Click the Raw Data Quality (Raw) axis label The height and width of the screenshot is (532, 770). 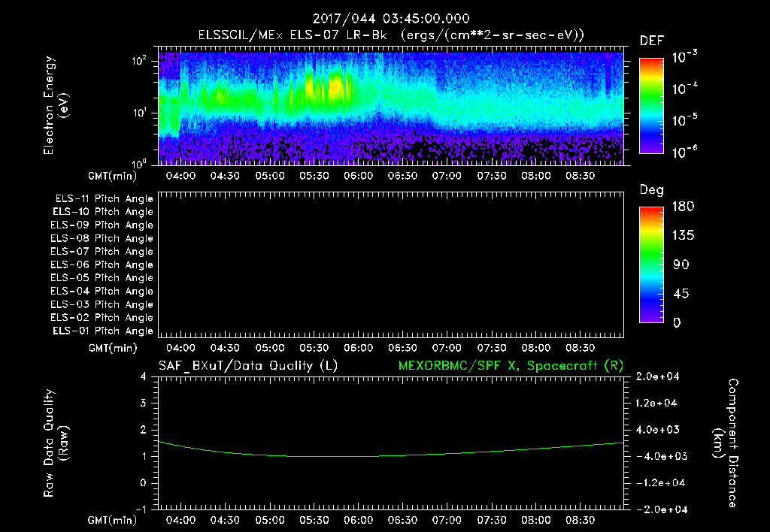coord(56,443)
